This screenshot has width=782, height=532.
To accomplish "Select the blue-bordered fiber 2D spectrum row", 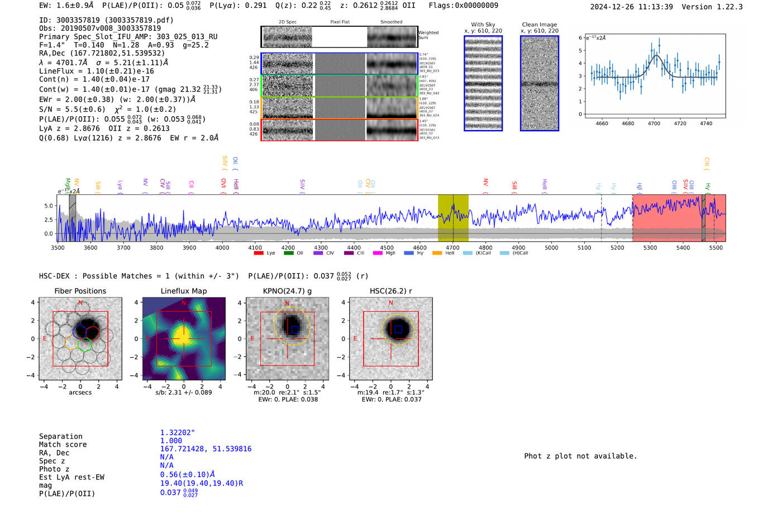I will pos(339,64).
